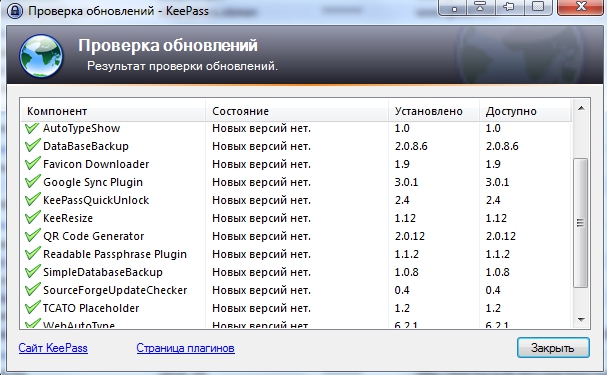The height and width of the screenshot is (375, 607).
Task: Sort by the Доступно column header
Action: click(x=525, y=111)
